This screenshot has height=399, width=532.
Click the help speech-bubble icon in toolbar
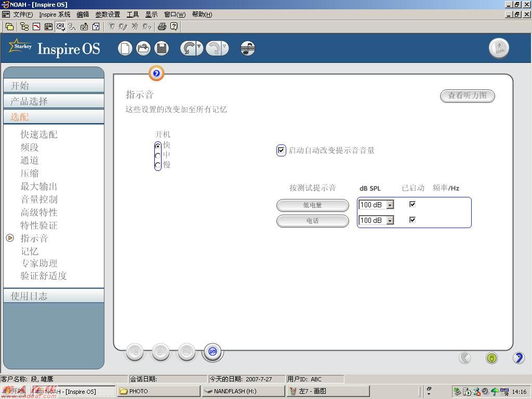click(174, 26)
